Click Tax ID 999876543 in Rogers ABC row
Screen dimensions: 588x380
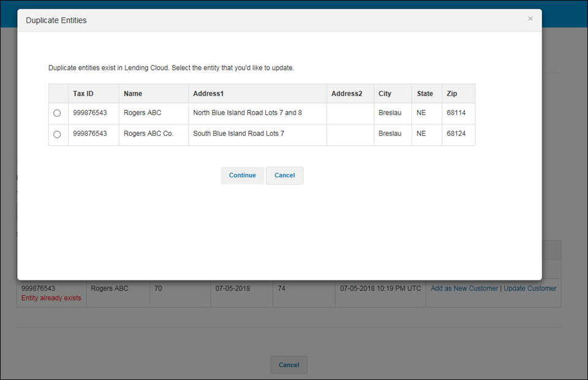tap(90, 113)
